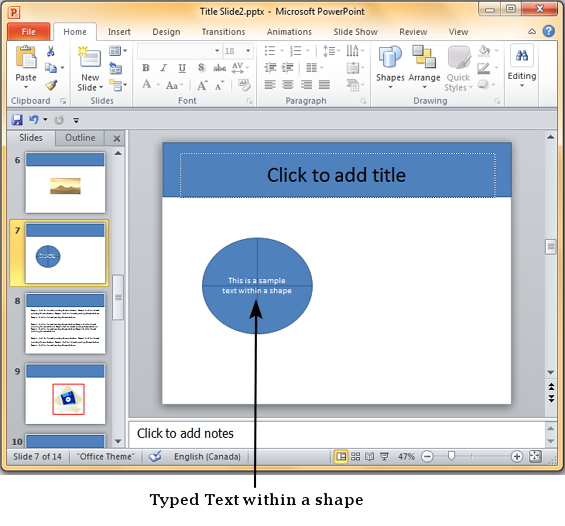The height and width of the screenshot is (526, 565).
Task: Open the File tab
Action: click(x=28, y=32)
